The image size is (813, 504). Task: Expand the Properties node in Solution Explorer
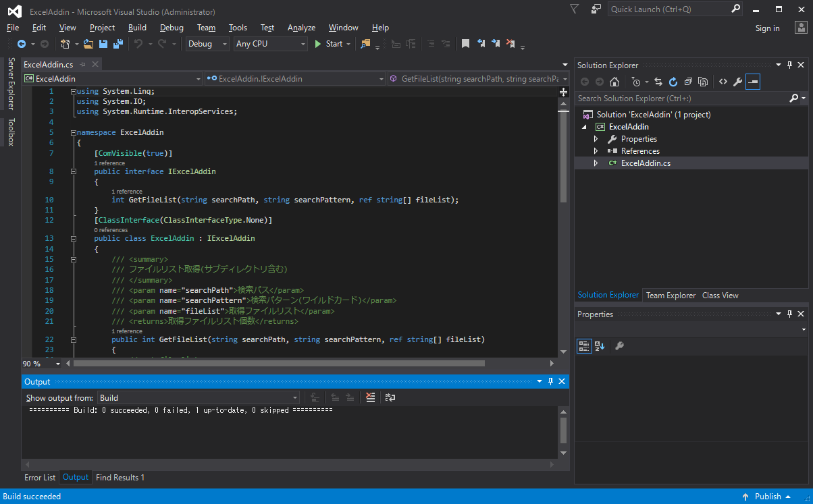point(596,139)
